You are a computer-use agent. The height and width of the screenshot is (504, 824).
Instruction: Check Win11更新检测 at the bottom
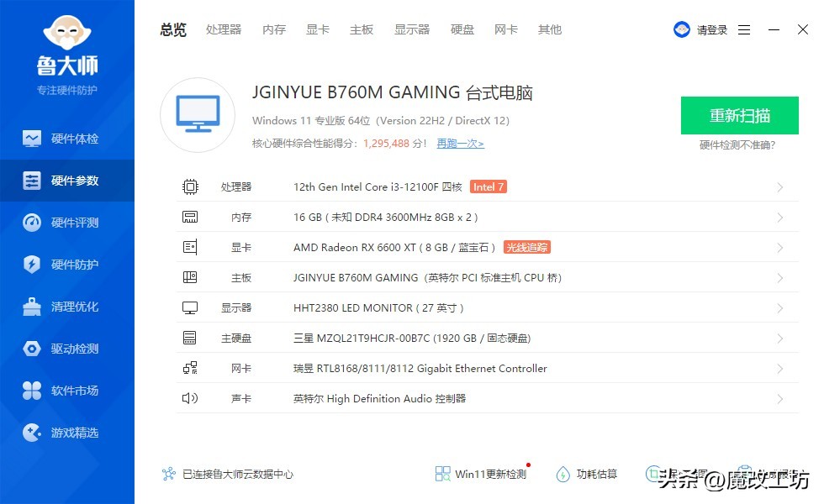pyautogui.click(x=481, y=474)
